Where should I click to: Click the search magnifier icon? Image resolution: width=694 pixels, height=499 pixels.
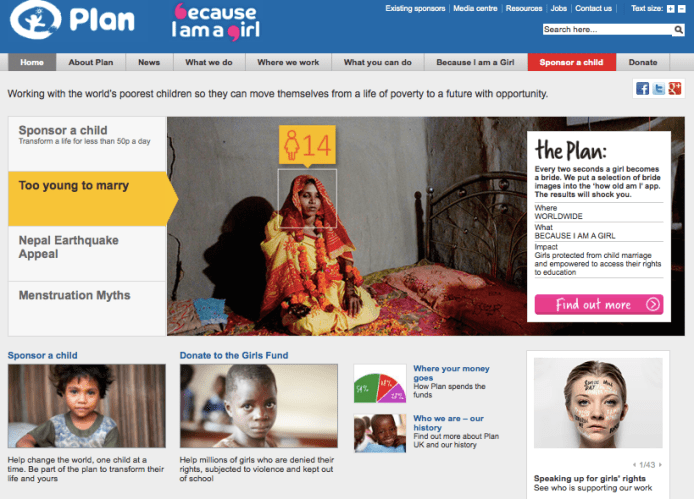(678, 30)
